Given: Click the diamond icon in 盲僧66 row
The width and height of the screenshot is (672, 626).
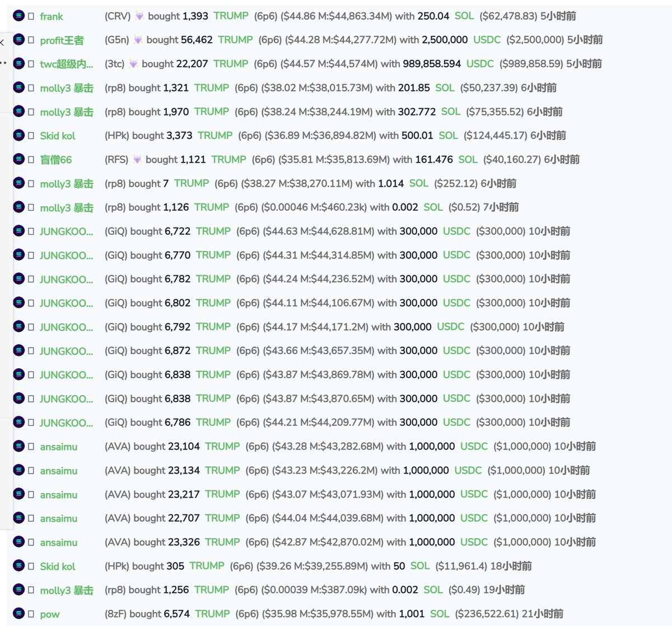Looking at the screenshot, I should tap(137, 160).
